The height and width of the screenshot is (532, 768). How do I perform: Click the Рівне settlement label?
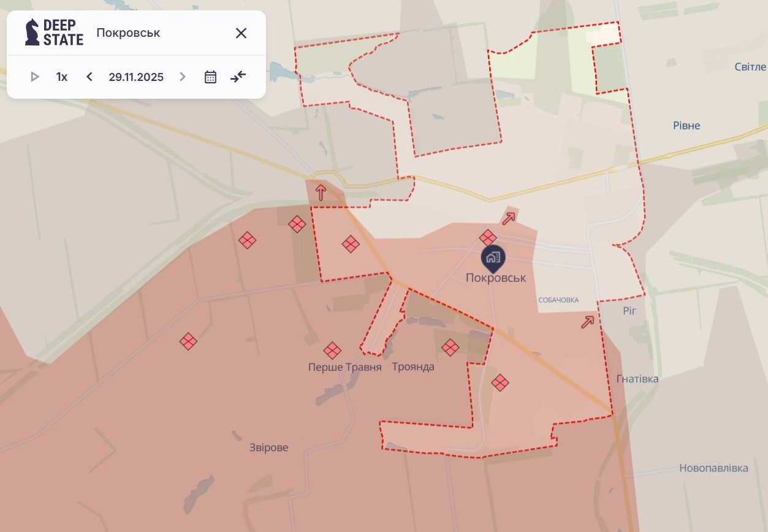tap(686, 126)
